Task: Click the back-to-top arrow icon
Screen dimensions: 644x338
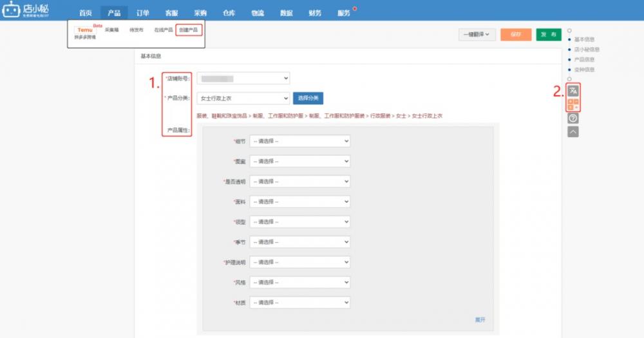Action: (x=573, y=132)
